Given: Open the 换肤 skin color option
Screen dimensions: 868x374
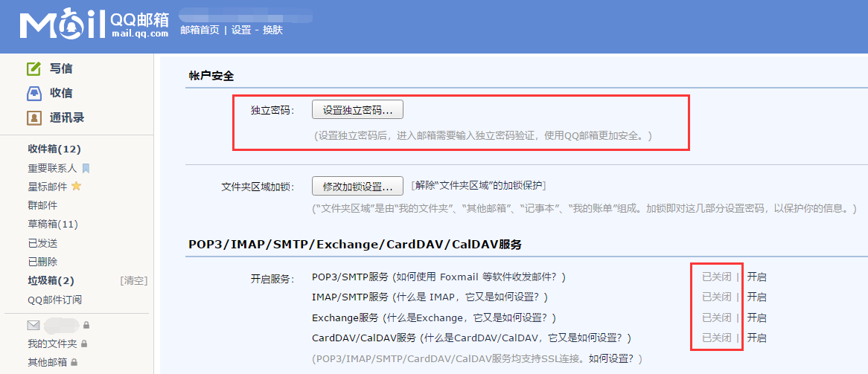Looking at the screenshot, I should 273,30.
